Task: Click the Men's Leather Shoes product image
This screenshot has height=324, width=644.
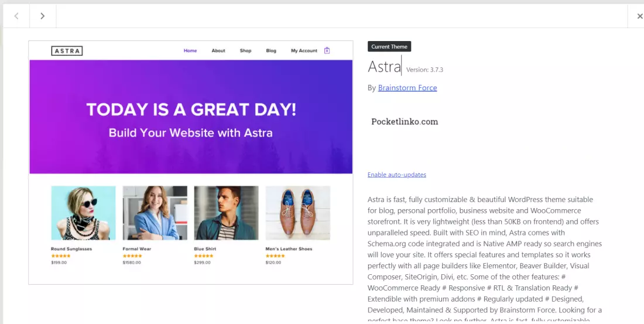Action: click(x=297, y=213)
